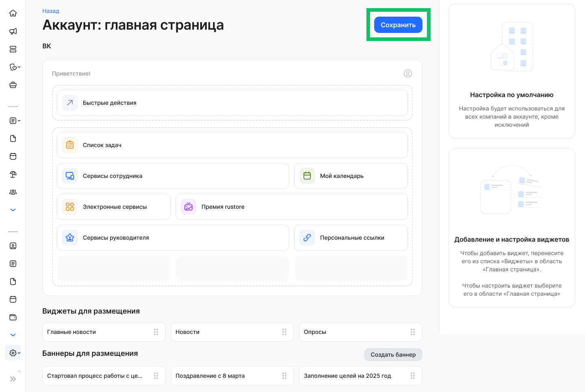585x392 pixels.
Task: Open the settings gear dropdown in sidebar
Action: (x=13, y=353)
